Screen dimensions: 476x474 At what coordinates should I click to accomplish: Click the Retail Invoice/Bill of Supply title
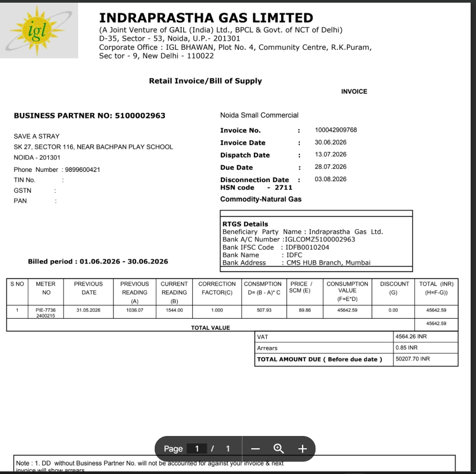coord(205,81)
